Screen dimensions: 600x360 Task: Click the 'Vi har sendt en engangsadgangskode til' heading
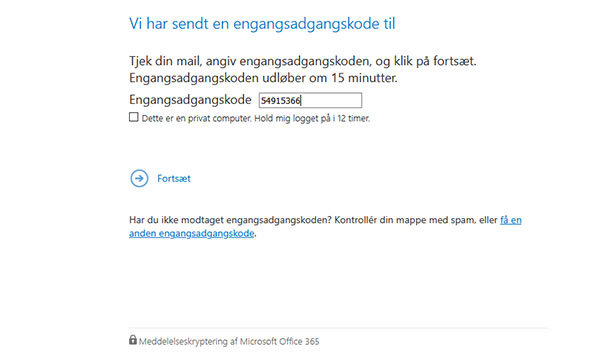click(262, 24)
